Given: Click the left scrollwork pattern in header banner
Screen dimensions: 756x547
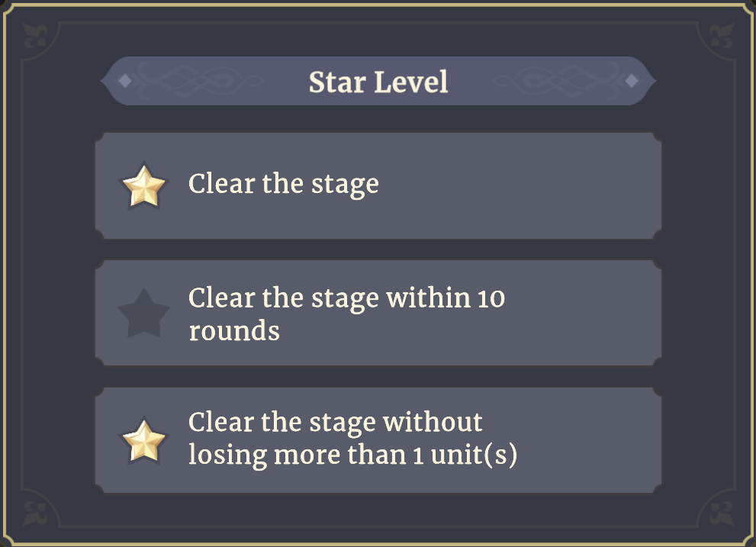Looking at the screenshot, I should click(x=200, y=79).
